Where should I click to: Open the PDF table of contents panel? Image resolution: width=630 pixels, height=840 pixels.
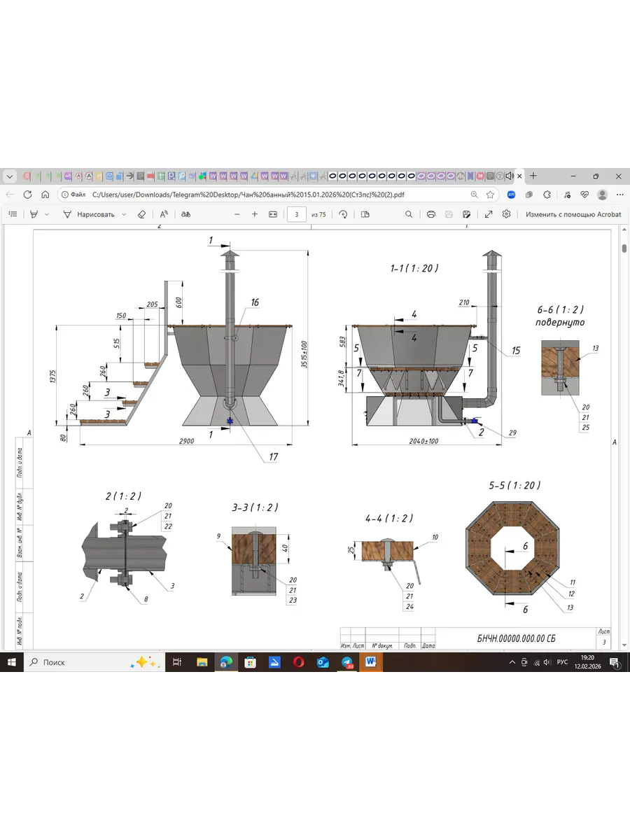tap(13, 214)
